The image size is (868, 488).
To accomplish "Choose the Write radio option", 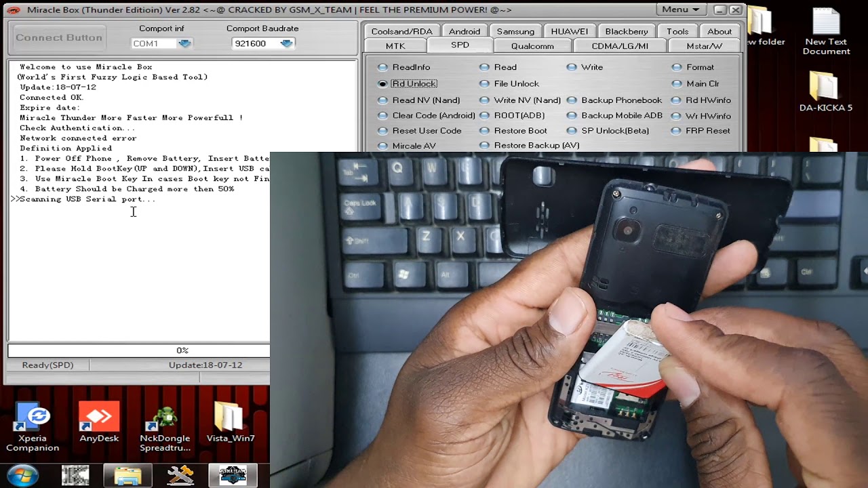I will [x=585, y=67].
